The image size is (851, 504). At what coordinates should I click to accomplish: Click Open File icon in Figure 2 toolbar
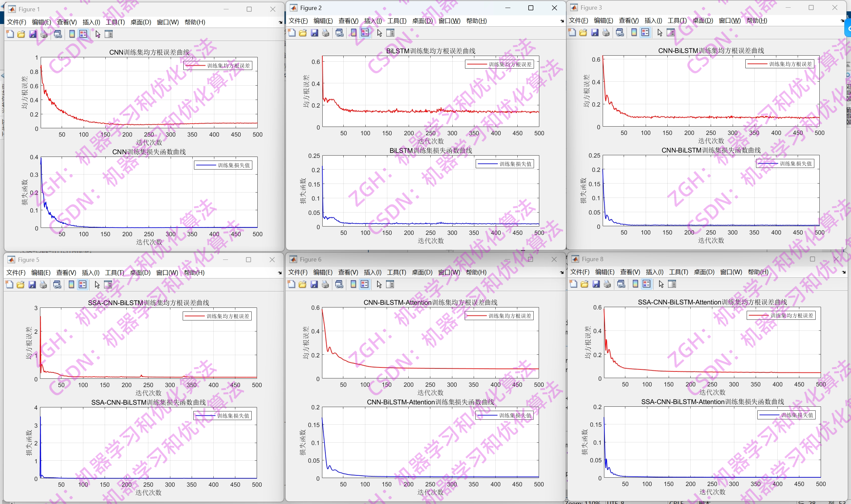[303, 33]
